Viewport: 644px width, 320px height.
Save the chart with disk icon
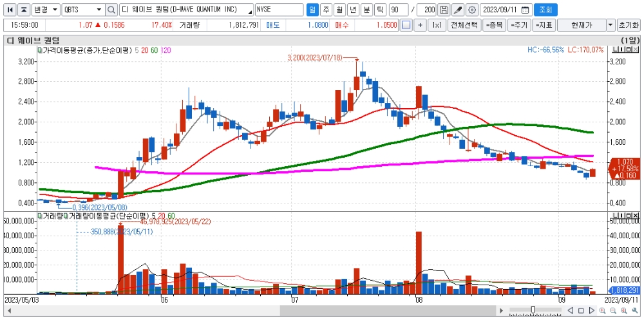(x=444, y=10)
